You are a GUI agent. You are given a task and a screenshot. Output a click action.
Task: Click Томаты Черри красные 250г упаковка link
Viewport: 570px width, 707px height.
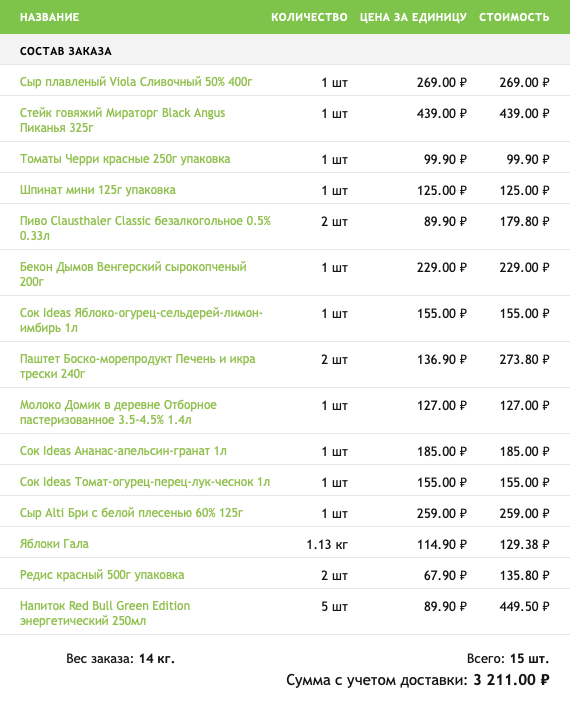(125, 159)
